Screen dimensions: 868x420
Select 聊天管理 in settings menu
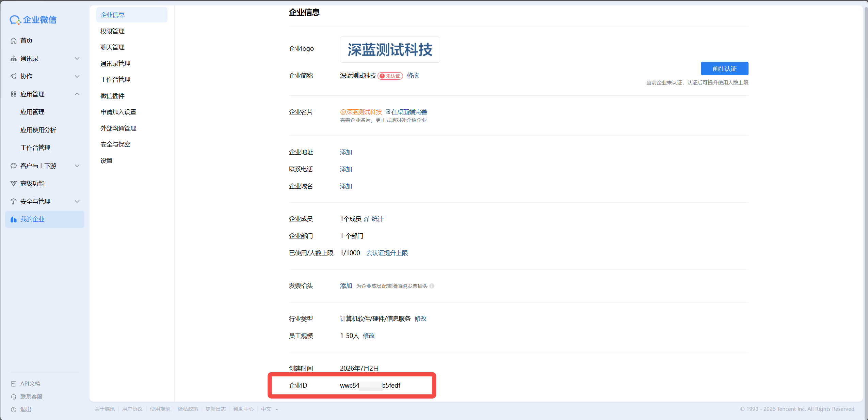click(x=132, y=47)
